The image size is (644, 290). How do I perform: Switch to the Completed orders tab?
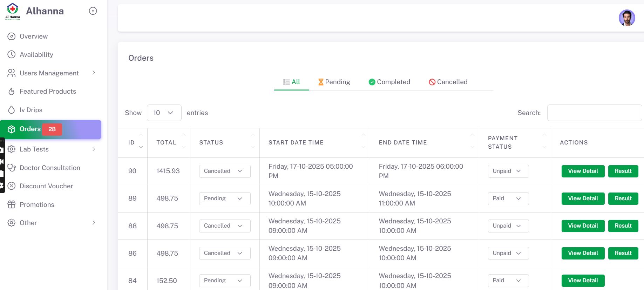(389, 82)
